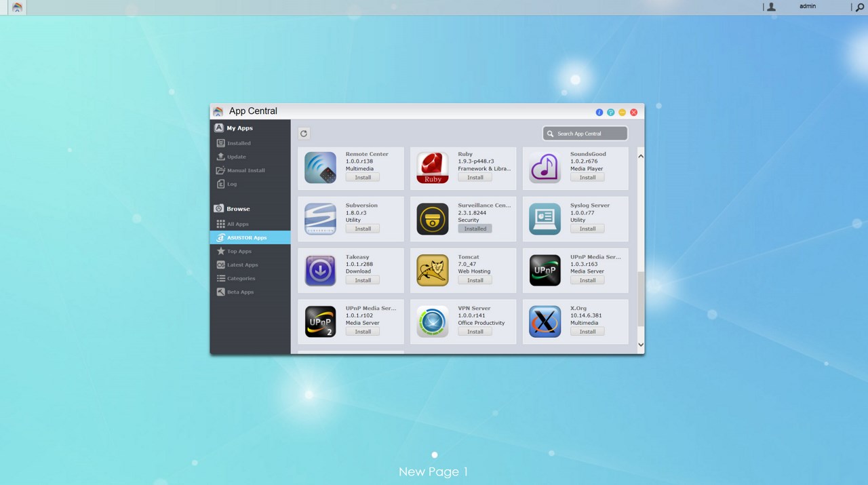Open the ASUSTOR logo menu in top bar
The width and height of the screenshot is (868, 485).
[x=17, y=7]
